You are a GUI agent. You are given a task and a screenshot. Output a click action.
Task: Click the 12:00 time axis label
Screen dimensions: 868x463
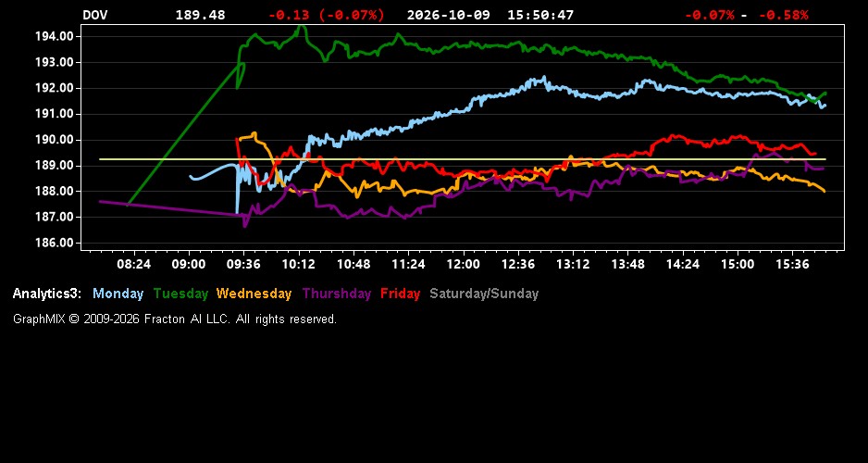[464, 264]
